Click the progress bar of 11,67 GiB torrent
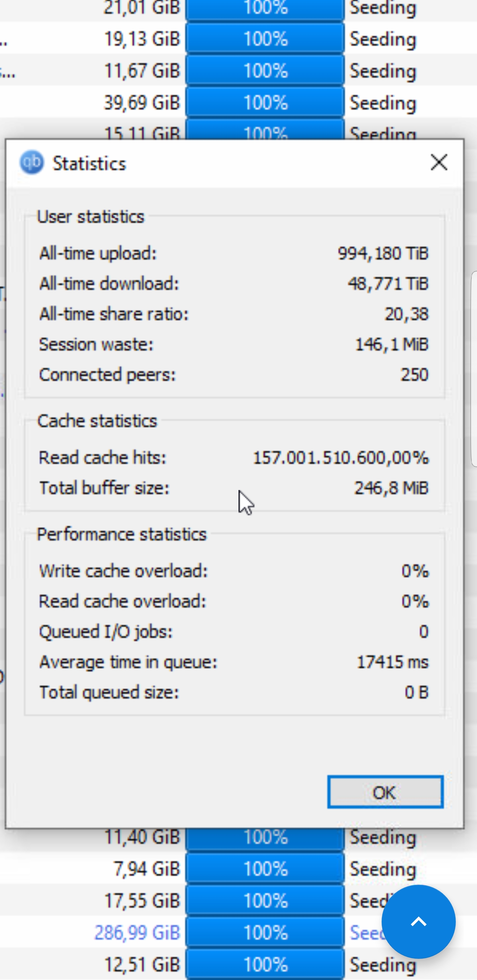 (265, 71)
